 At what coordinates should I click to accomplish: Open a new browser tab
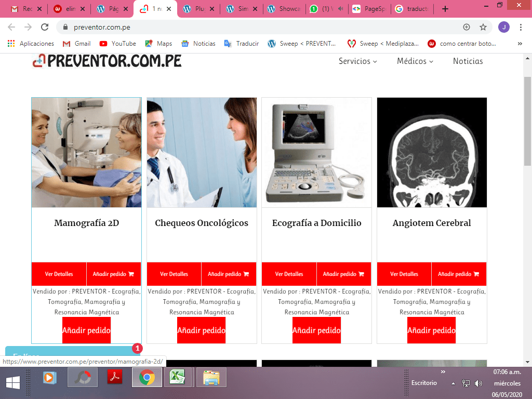point(445,9)
